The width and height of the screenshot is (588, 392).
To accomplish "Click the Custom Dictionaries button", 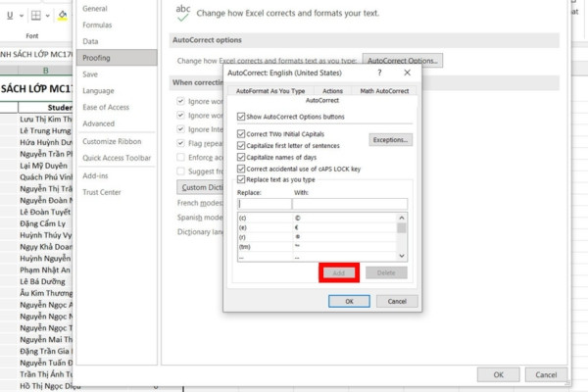I will pos(200,187).
